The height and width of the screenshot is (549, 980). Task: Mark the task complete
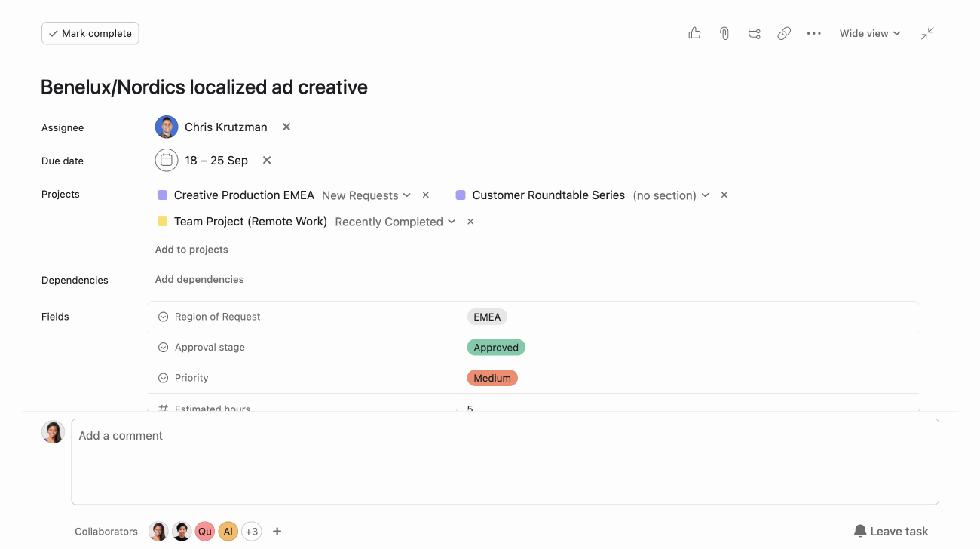tap(90, 33)
